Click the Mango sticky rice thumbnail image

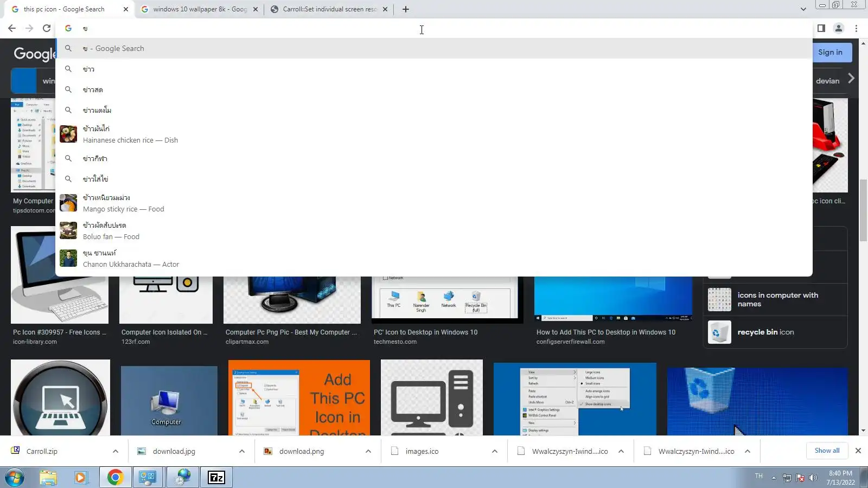(x=68, y=203)
